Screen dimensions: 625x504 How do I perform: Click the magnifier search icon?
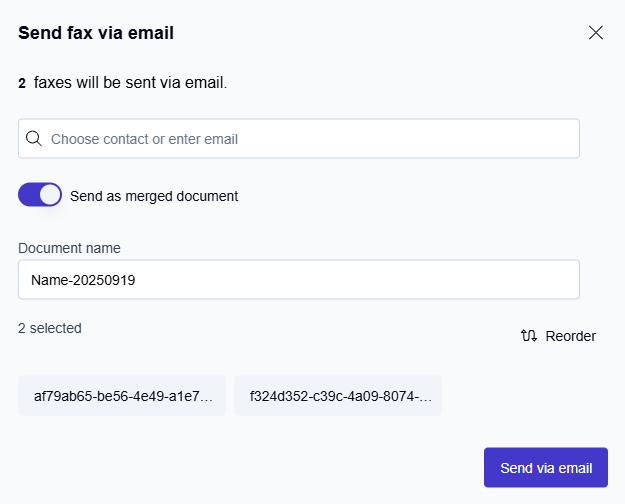click(34, 139)
